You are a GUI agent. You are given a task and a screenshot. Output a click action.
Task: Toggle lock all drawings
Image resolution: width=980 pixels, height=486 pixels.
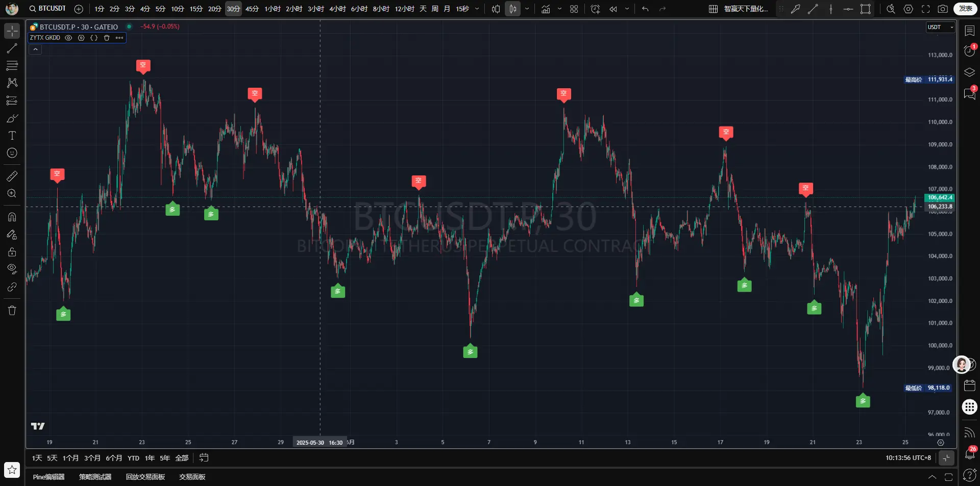12,252
